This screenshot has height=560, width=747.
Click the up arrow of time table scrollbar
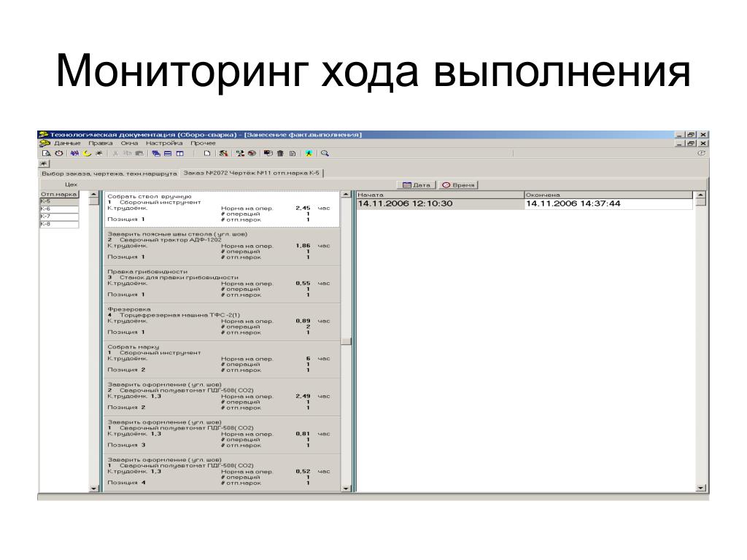tap(700, 195)
